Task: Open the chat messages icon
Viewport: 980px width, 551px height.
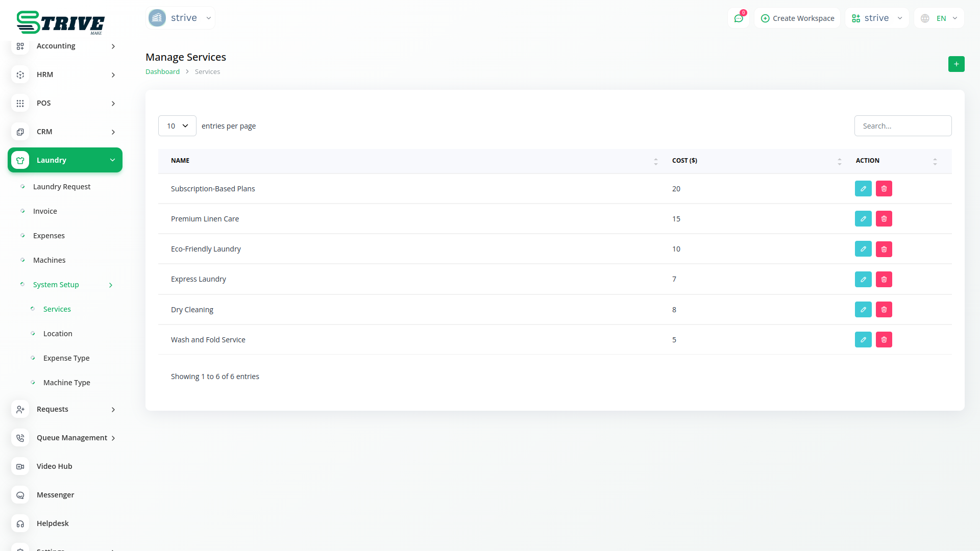Action: [x=738, y=18]
